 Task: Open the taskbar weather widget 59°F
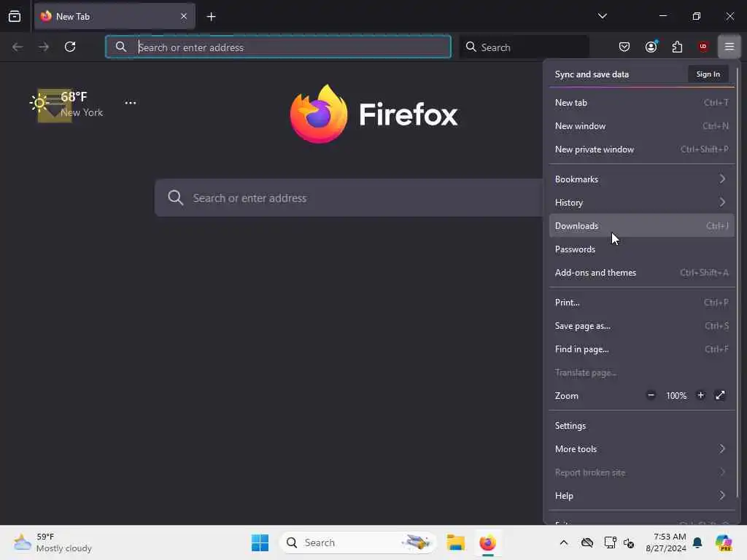point(53,542)
